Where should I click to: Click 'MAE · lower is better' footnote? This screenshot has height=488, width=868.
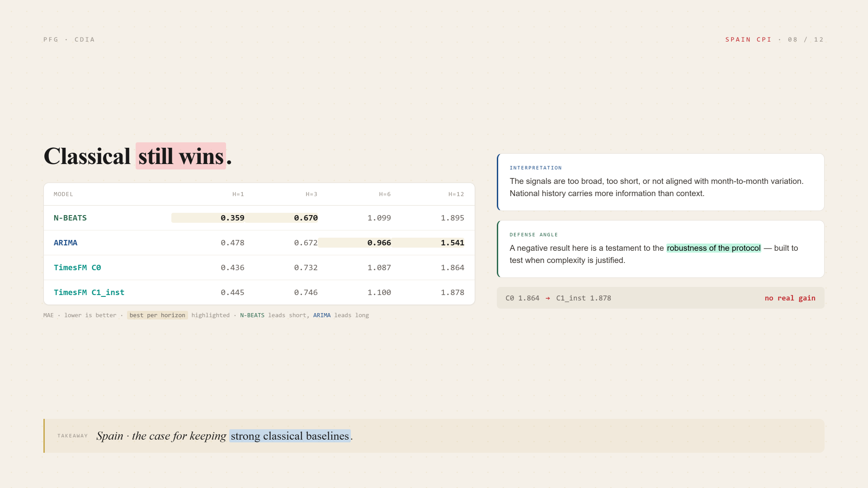pos(80,315)
